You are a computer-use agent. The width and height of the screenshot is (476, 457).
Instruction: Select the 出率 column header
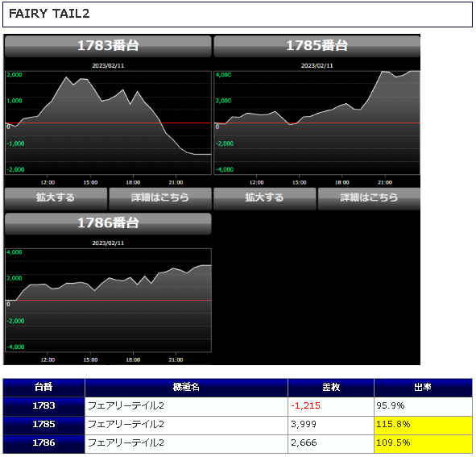[423, 388]
